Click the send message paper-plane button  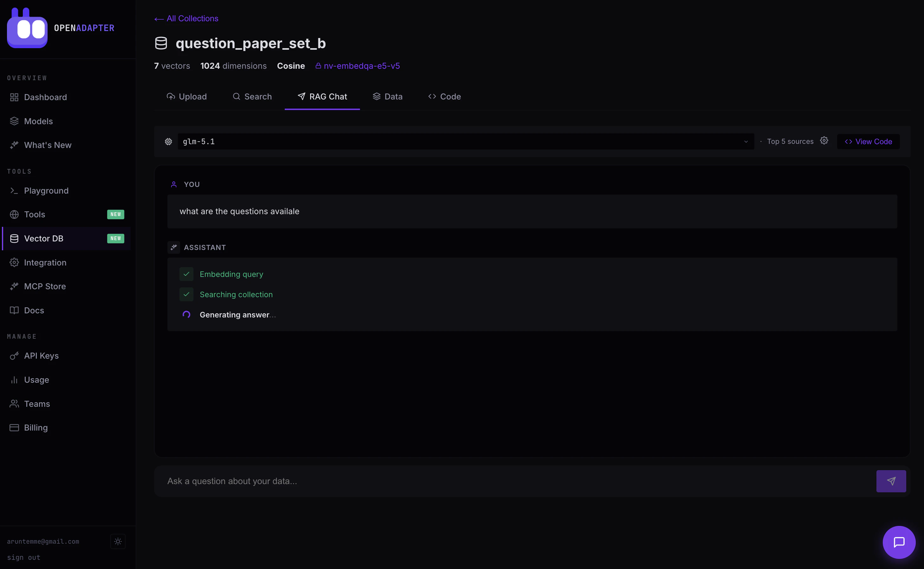[x=891, y=481]
